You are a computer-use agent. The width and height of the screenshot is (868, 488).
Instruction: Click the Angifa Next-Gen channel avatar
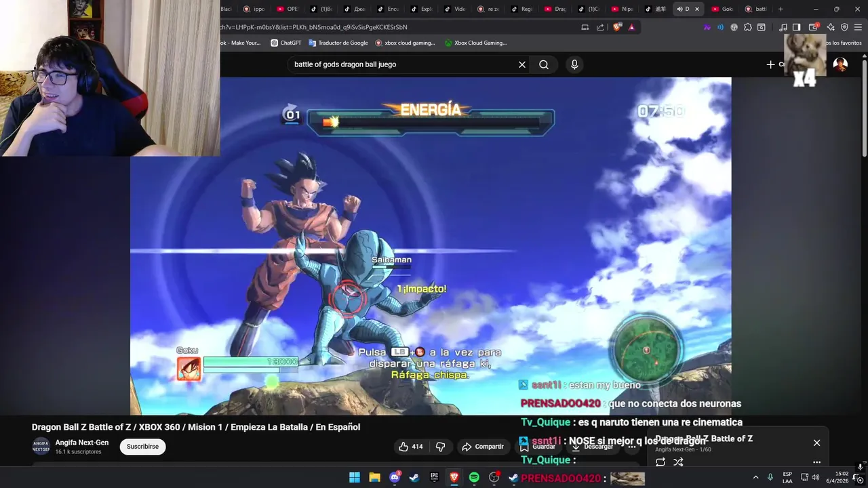[x=41, y=446]
